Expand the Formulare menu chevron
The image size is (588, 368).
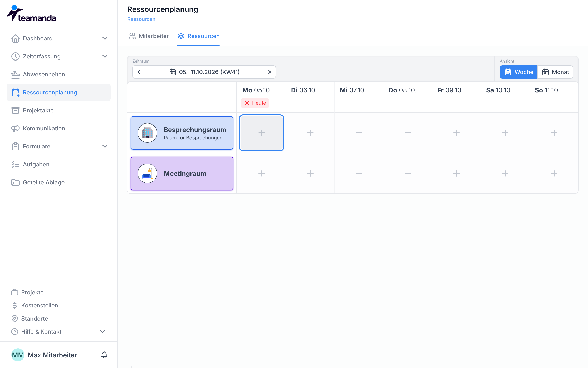[105, 147]
